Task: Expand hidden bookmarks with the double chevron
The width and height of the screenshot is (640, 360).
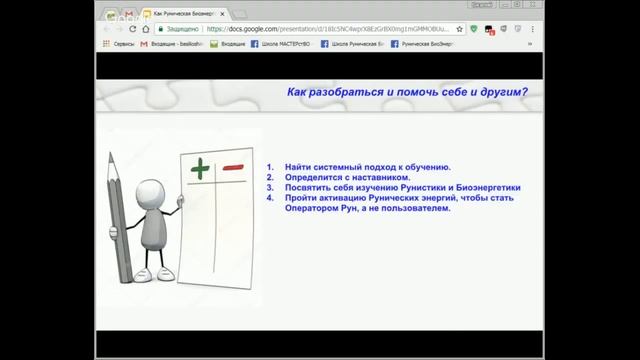Action: tap(530, 44)
